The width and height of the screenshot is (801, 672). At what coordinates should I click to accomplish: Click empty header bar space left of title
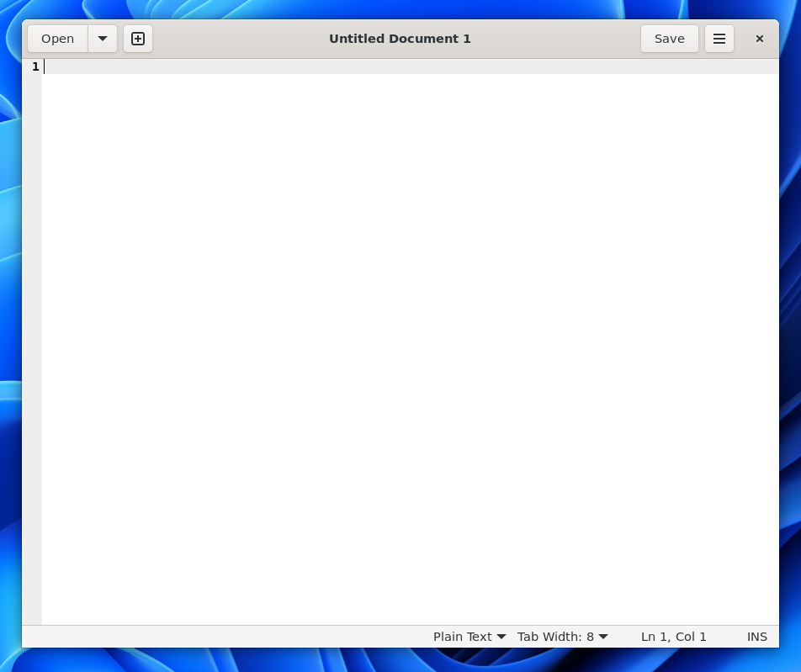tap(236, 39)
